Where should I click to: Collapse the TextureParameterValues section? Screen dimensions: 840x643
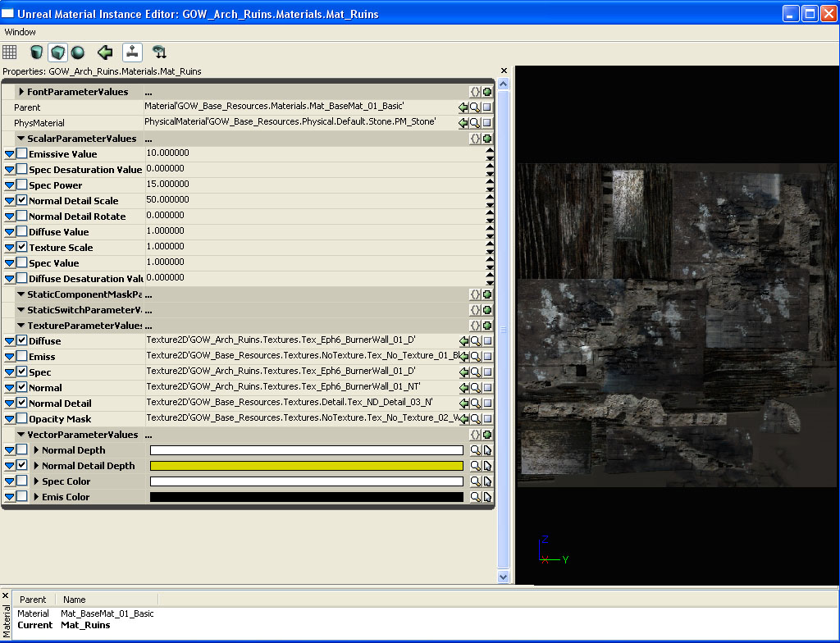tap(21, 326)
